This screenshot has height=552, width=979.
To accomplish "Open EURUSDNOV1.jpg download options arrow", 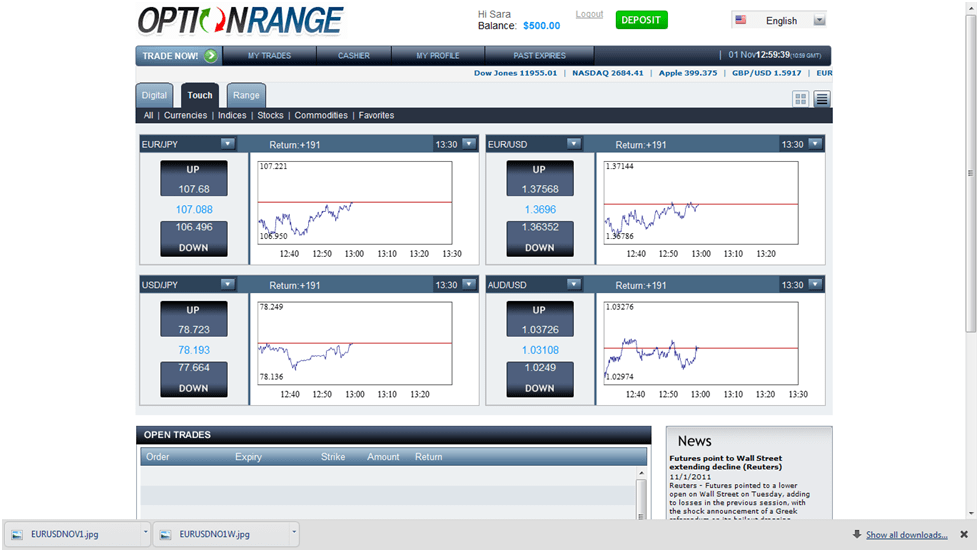I will pyautogui.click(x=145, y=533).
